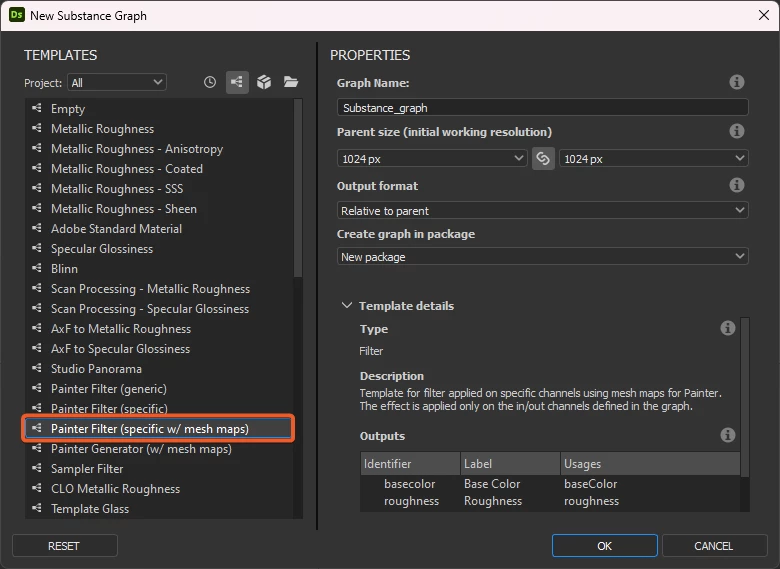This screenshot has width=780, height=569.
Task: Select Adobe Standard Material template
Action: (159, 229)
